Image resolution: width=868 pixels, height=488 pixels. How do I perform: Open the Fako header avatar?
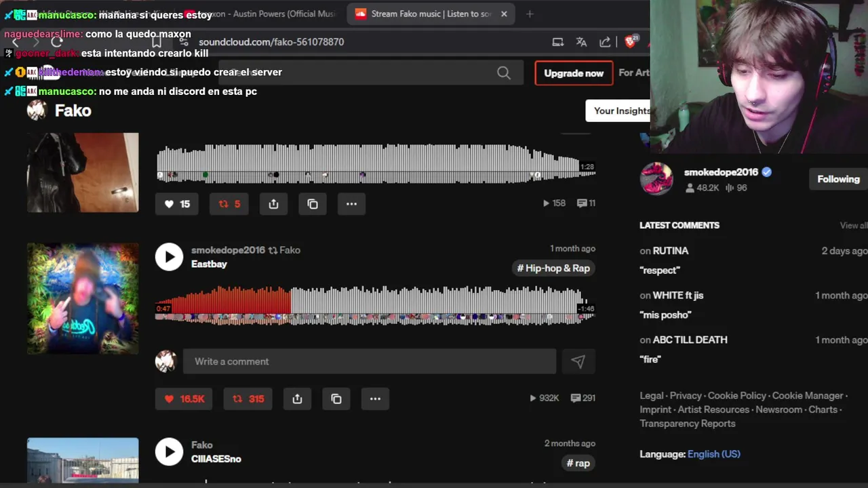click(x=37, y=110)
